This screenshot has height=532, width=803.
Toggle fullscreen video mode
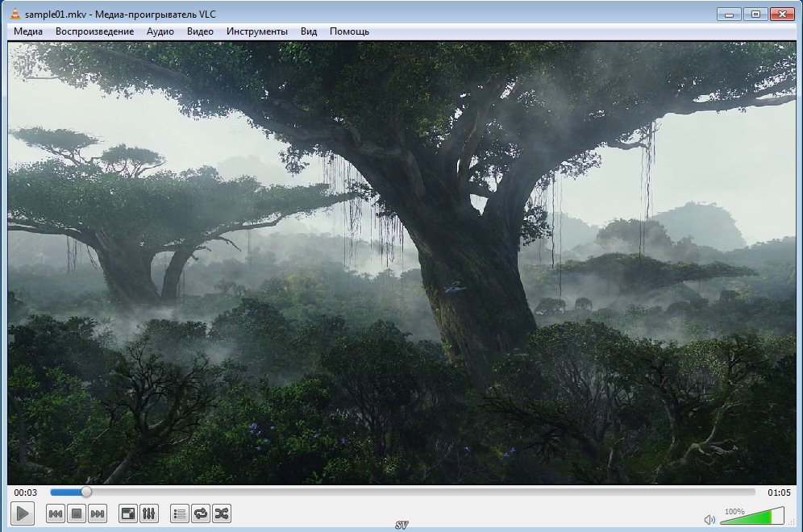tap(127, 513)
